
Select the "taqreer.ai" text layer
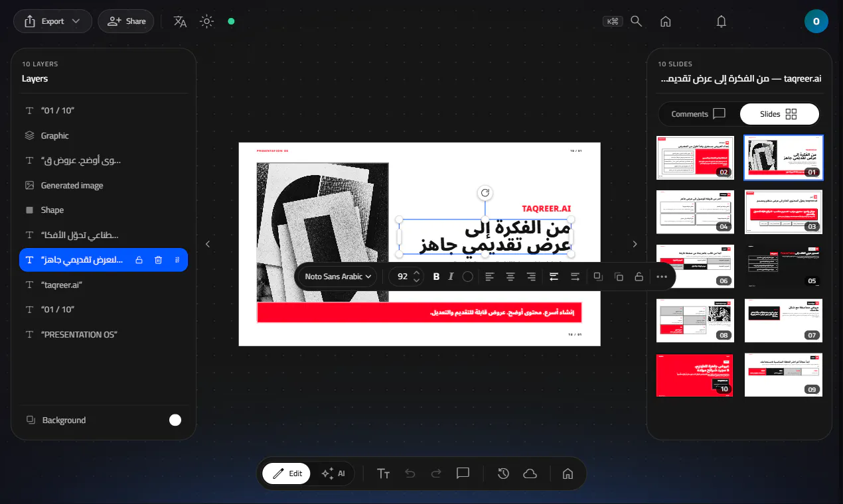click(x=104, y=284)
